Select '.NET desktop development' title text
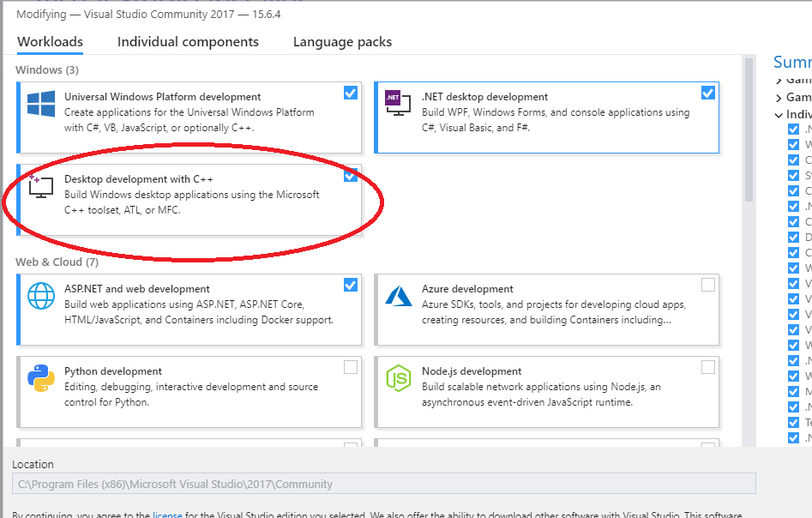 pyautogui.click(x=484, y=97)
